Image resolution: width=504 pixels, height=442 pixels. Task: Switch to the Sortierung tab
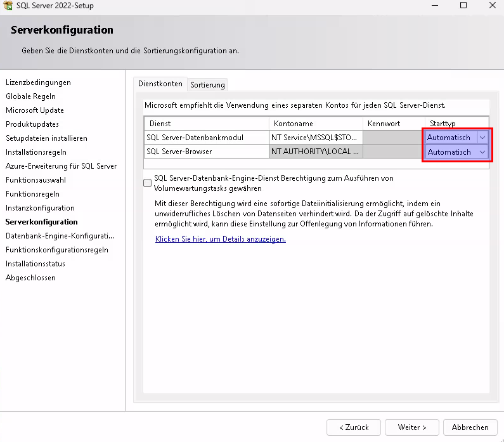[x=207, y=85]
